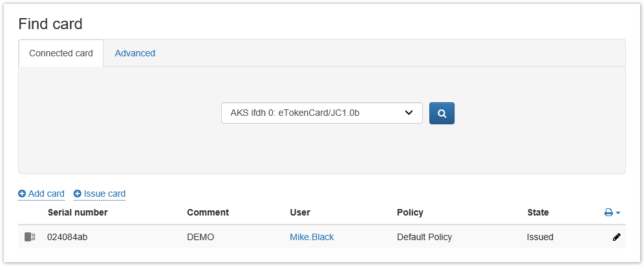Image resolution: width=644 pixels, height=266 pixels.
Task: Click the Policy column header
Action: (x=410, y=212)
